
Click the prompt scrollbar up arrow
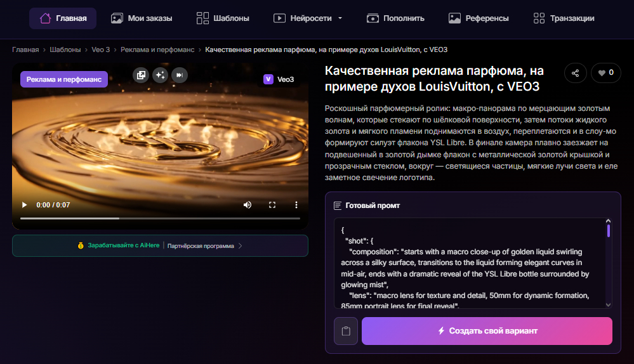coord(608,221)
